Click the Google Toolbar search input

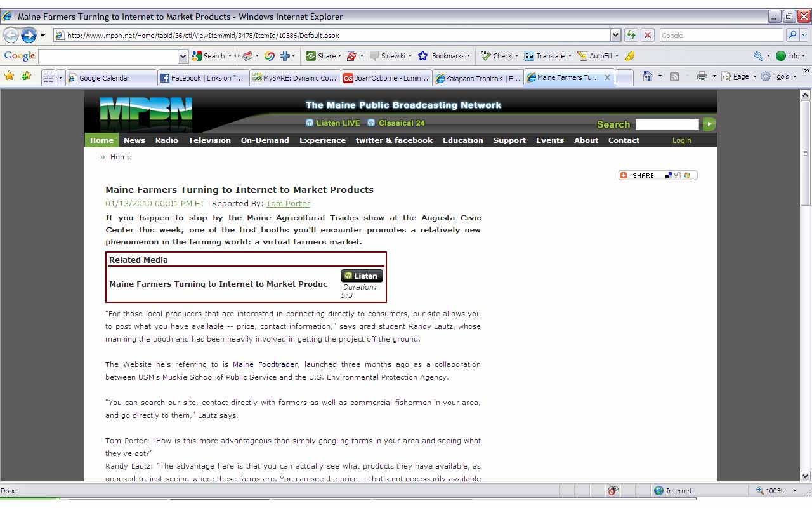click(x=108, y=57)
